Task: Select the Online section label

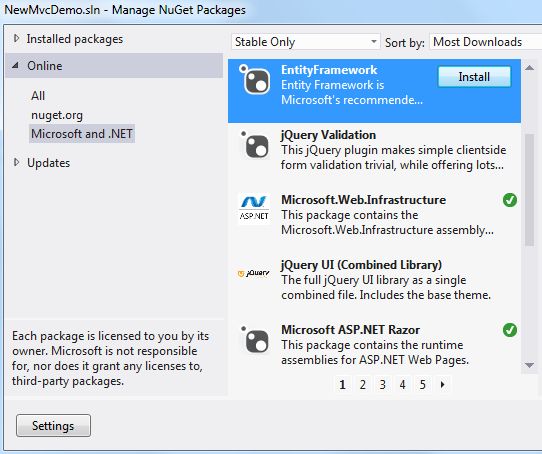Action: (x=45, y=66)
